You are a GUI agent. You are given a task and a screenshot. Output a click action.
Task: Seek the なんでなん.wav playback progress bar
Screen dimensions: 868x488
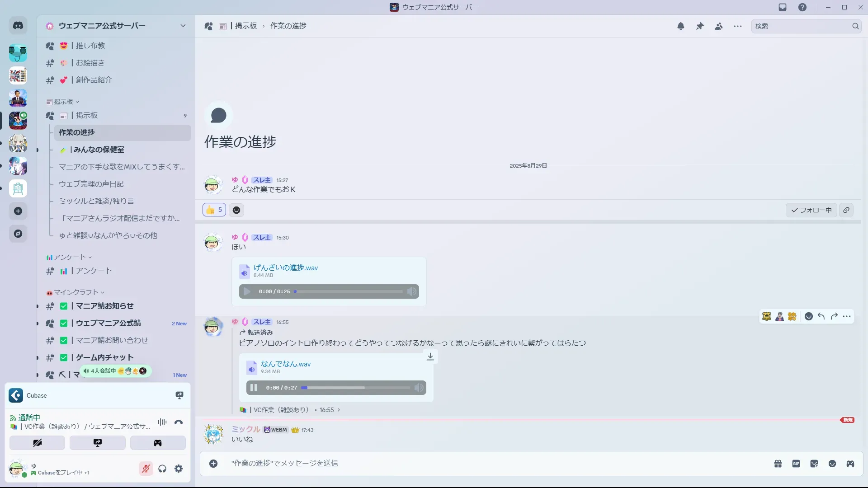pos(355,388)
